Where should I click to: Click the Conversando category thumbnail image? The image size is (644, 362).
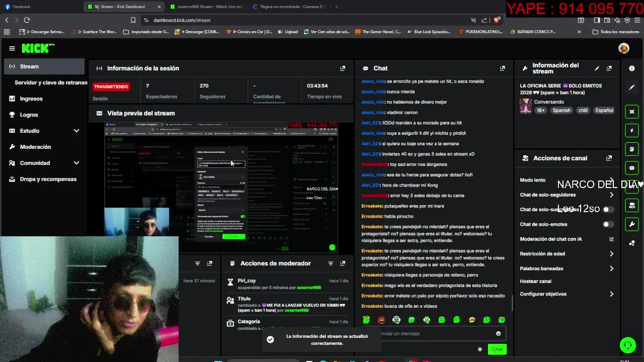click(526, 106)
